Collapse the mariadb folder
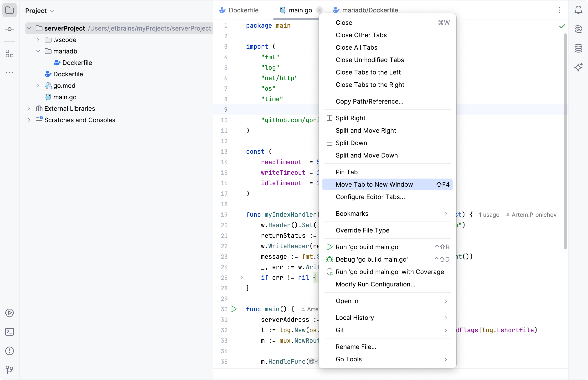This screenshot has height=380, width=588. pos(38,51)
